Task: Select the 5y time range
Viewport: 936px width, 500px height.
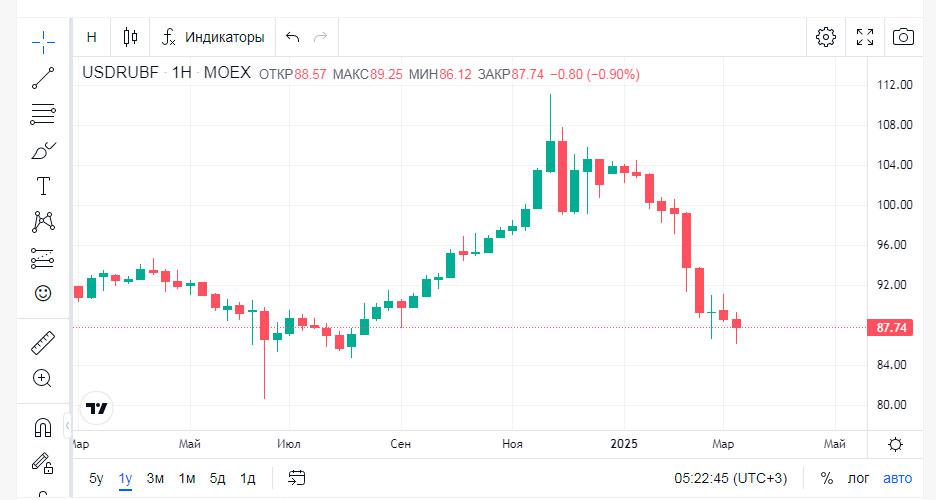Action: (x=96, y=478)
